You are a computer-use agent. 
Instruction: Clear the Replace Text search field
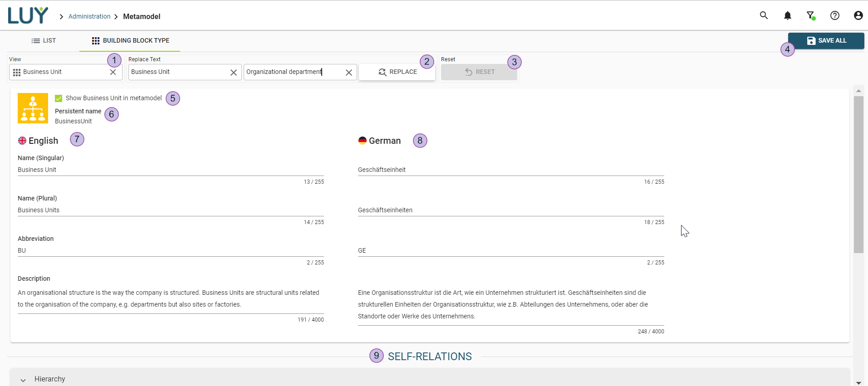pos(233,73)
